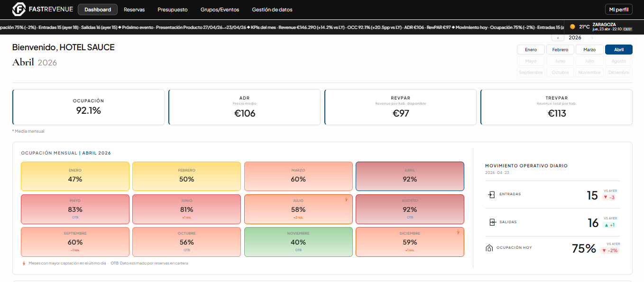Open the Gestión de datos menu
The width and height of the screenshot is (644, 282).
point(272,9)
